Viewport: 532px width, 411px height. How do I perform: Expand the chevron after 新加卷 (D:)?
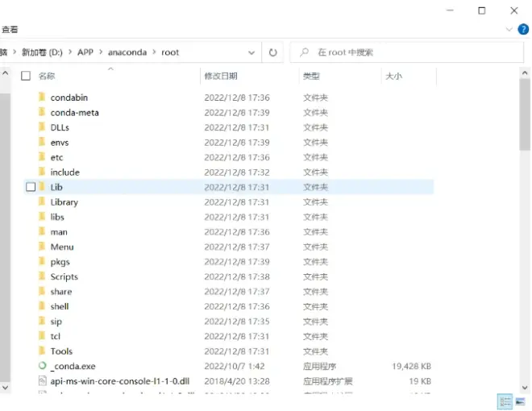[x=70, y=52]
